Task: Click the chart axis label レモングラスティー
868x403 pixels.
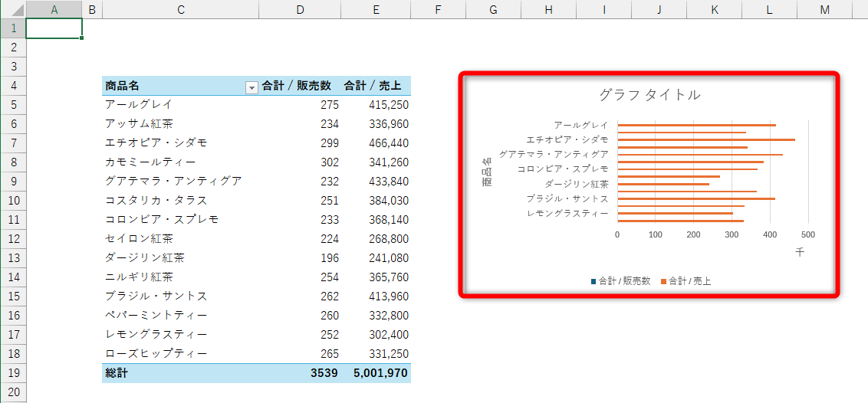Action: [567, 213]
